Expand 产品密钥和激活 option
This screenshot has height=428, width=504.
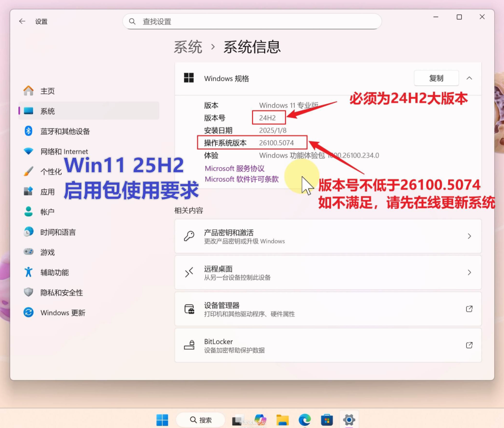(x=328, y=236)
